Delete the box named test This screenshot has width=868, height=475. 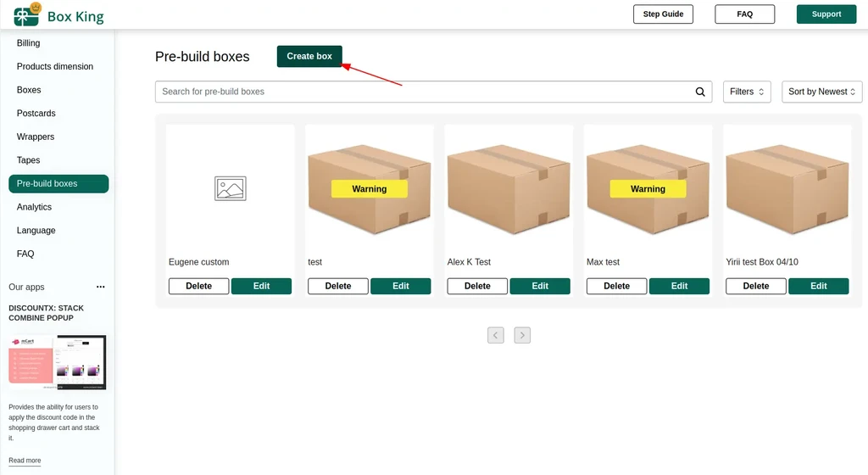point(337,286)
